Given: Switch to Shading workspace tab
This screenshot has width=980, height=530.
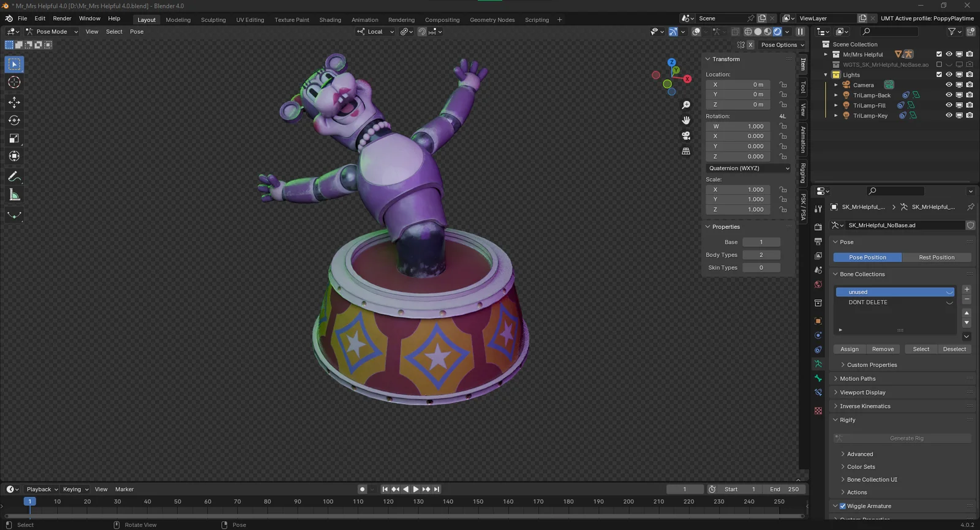Looking at the screenshot, I should [330, 20].
